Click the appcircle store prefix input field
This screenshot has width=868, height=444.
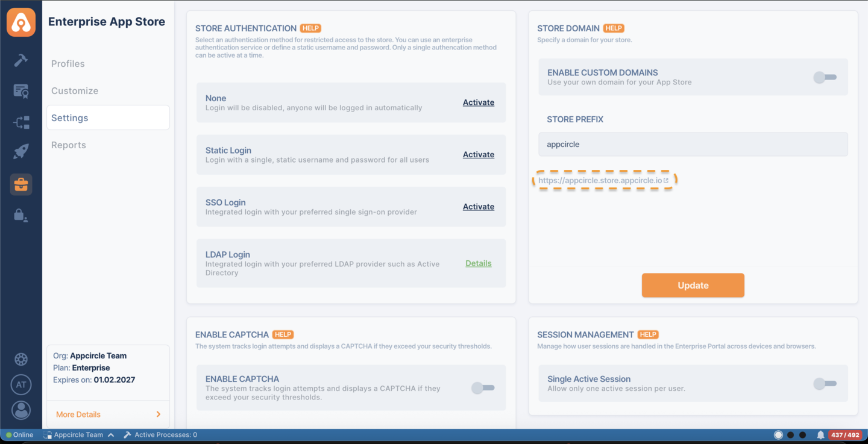point(693,144)
